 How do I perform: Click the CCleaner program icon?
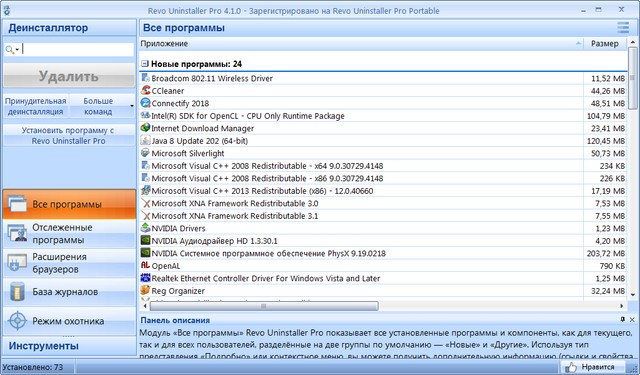[145, 91]
